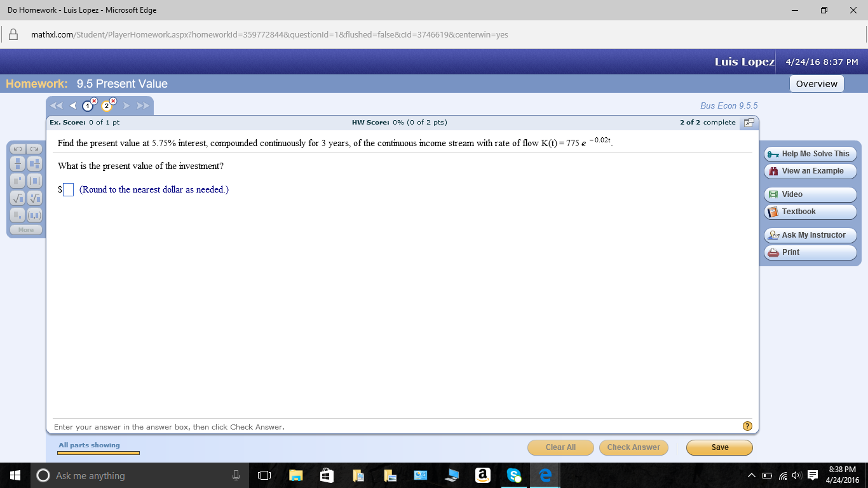Image resolution: width=868 pixels, height=488 pixels.
Task: Open Task View on the taskbar
Action: (x=265, y=475)
